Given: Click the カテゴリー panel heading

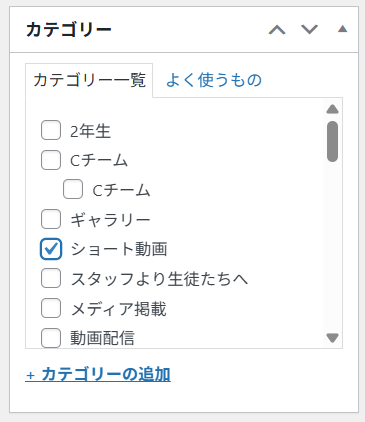Looking at the screenshot, I should click(x=69, y=29).
